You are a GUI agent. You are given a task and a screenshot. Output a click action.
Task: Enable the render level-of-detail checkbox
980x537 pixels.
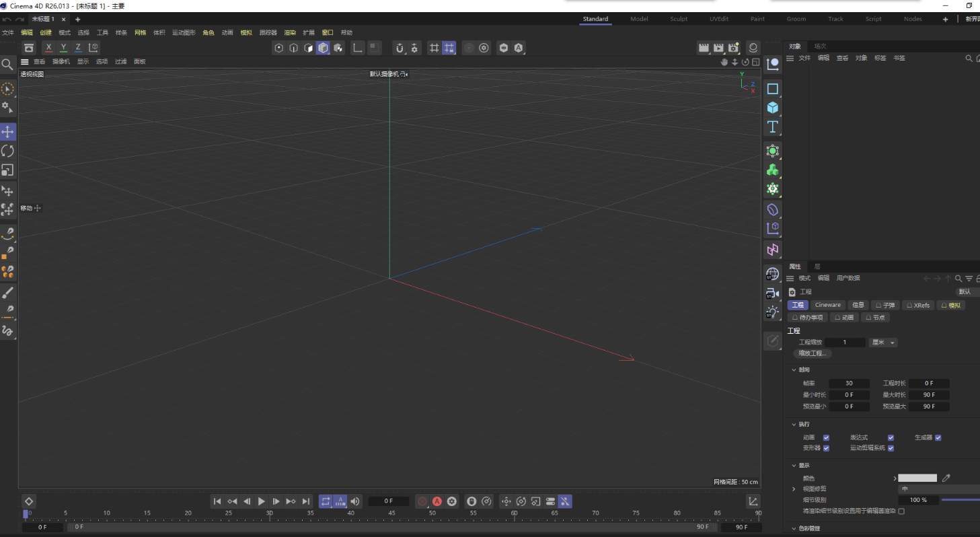901,511
